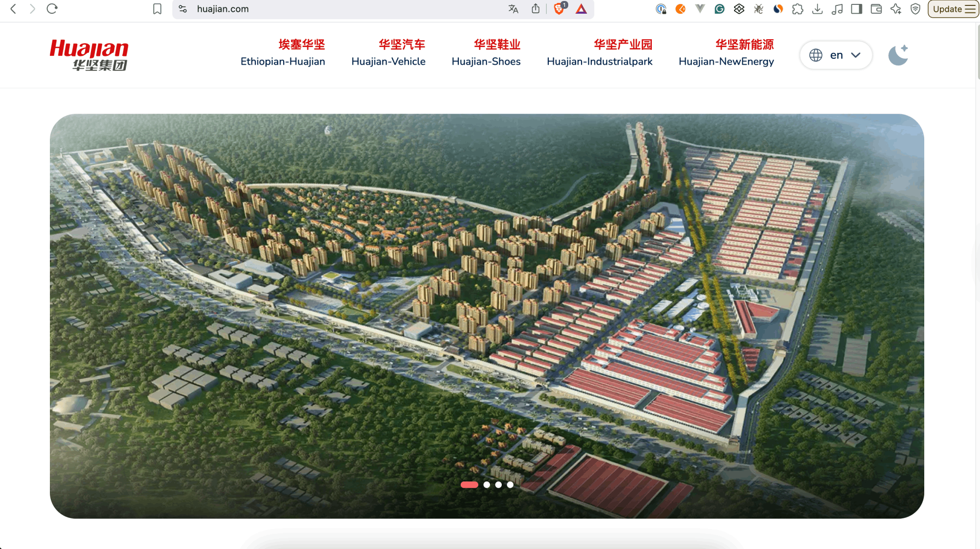This screenshot has height=549, width=980.
Task: Open Brave Shields lion icon
Action: [559, 8]
